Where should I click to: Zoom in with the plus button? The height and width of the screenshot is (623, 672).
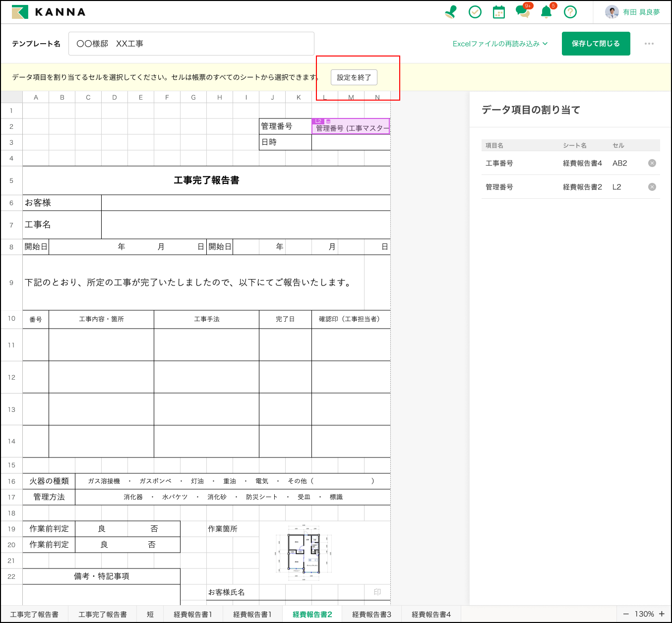click(662, 614)
